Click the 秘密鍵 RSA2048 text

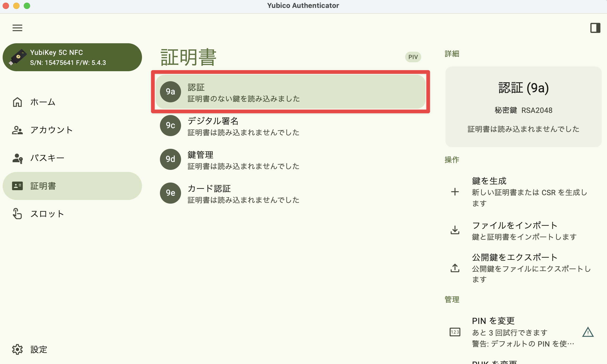click(524, 110)
